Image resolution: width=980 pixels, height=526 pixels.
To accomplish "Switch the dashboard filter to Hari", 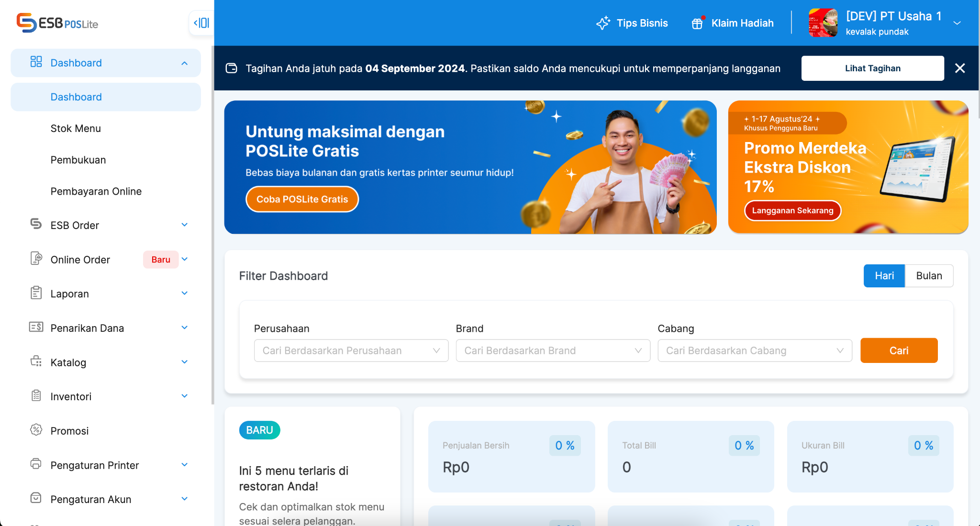I will [884, 276].
